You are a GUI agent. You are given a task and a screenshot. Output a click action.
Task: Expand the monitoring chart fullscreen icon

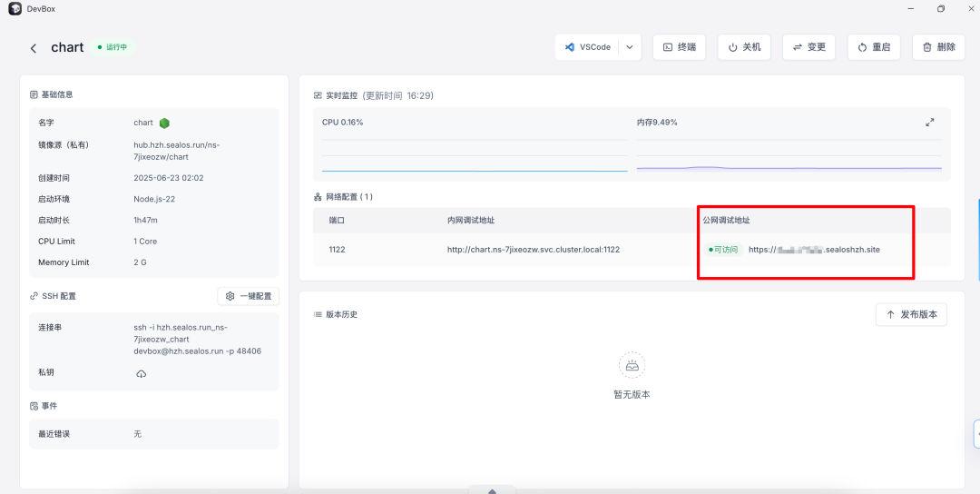point(930,123)
